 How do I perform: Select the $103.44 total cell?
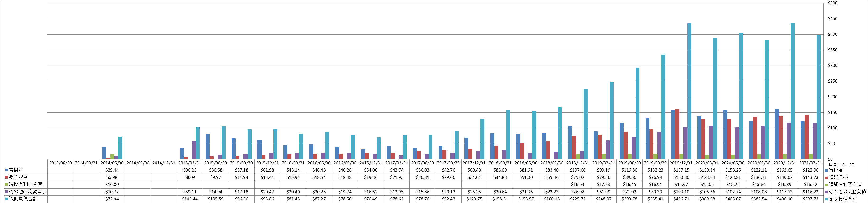click(x=189, y=199)
